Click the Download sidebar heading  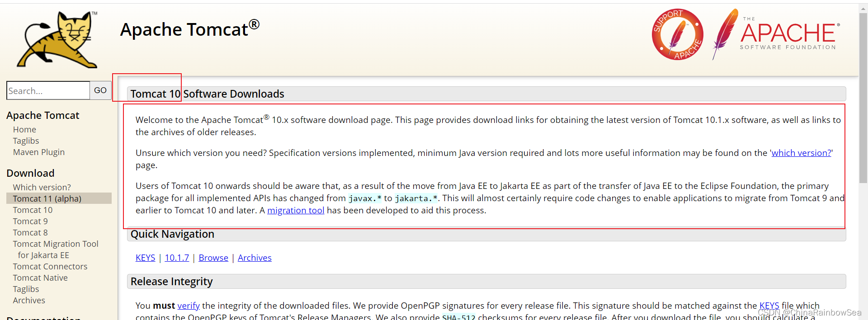pyautogui.click(x=30, y=173)
